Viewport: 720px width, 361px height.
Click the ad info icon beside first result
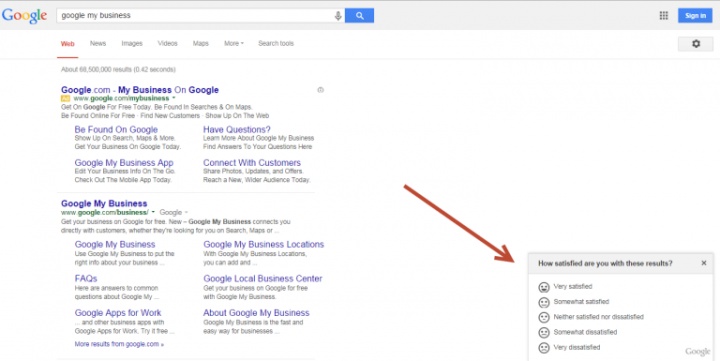pyautogui.click(x=321, y=90)
